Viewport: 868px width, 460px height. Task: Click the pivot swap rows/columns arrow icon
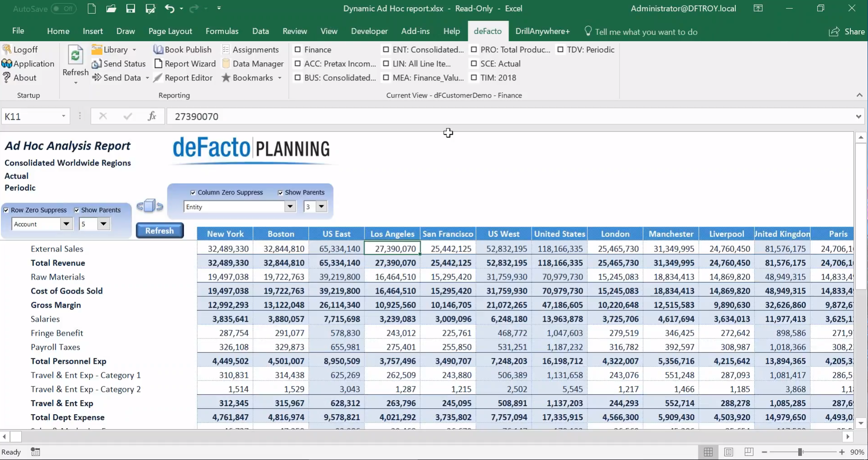click(149, 206)
